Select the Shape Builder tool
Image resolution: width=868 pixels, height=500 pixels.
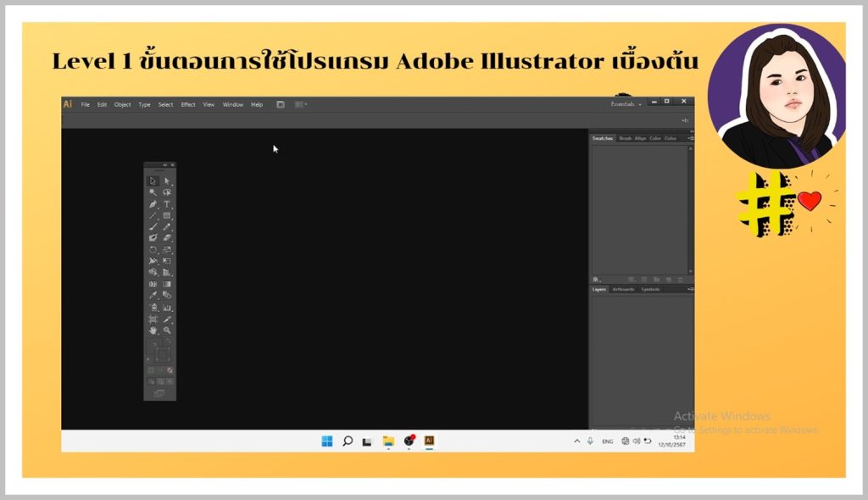(153, 272)
